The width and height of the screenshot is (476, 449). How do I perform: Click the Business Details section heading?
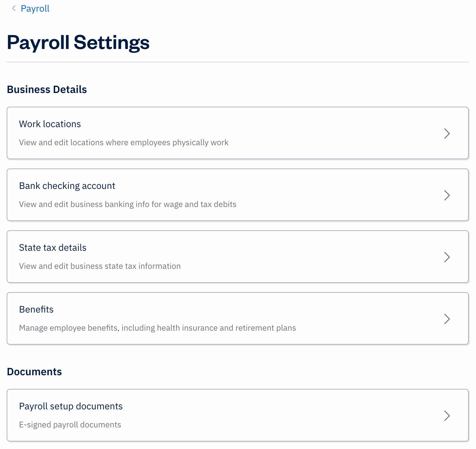[x=47, y=90]
